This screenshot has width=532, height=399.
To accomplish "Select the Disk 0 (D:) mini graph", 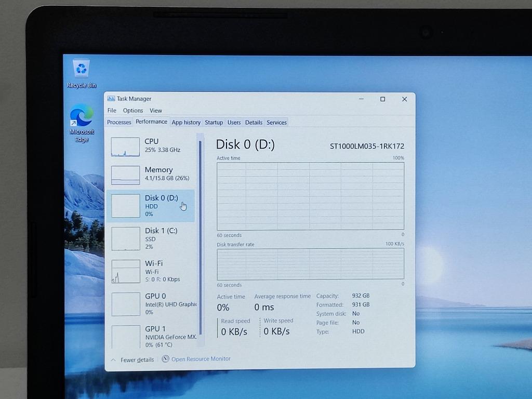I will coord(126,206).
